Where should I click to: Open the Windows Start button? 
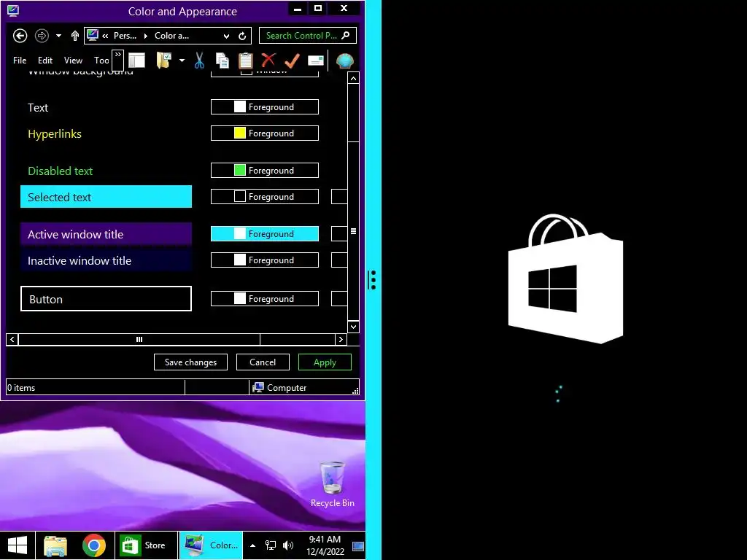tap(18, 545)
